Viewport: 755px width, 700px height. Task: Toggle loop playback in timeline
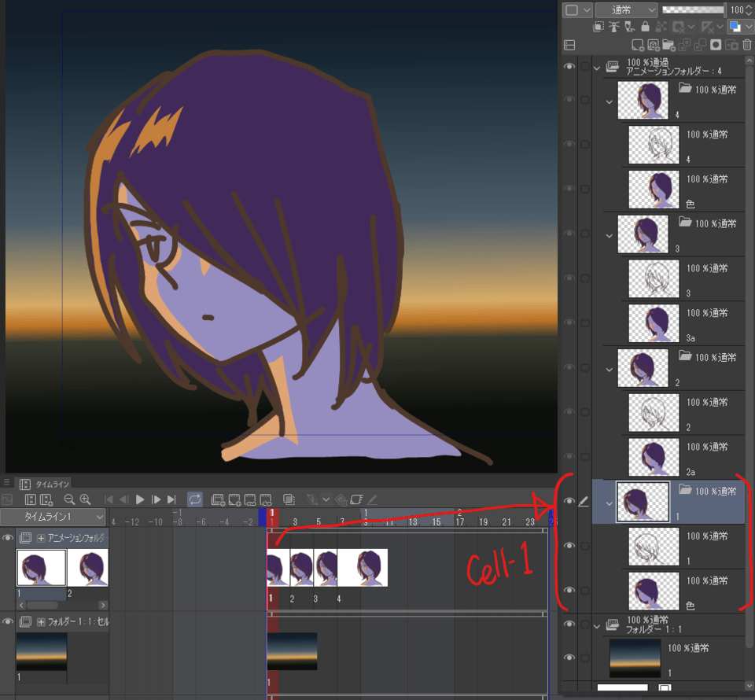coord(194,498)
